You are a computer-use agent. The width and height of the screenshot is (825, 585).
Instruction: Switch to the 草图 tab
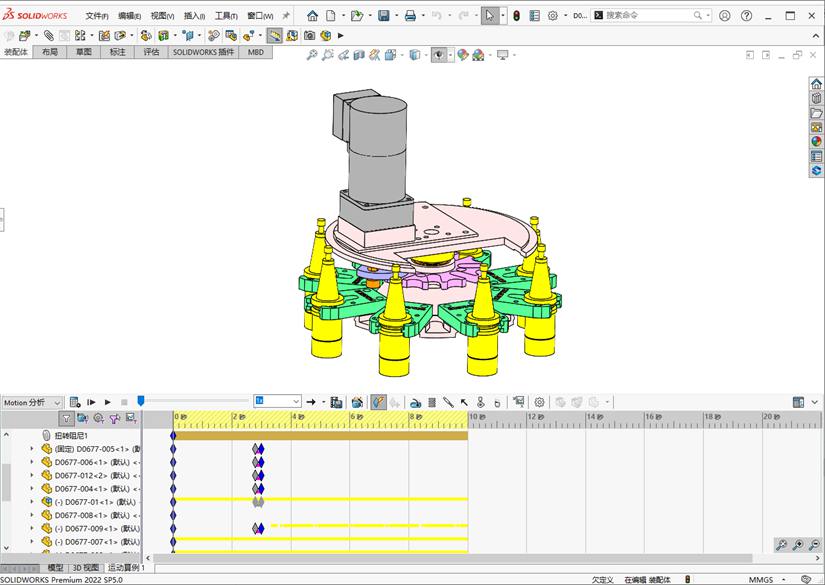click(84, 52)
